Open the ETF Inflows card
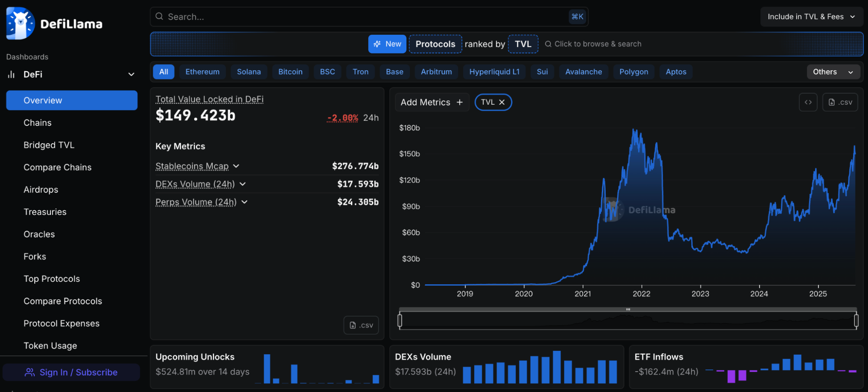868x392 pixels. point(746,367)
